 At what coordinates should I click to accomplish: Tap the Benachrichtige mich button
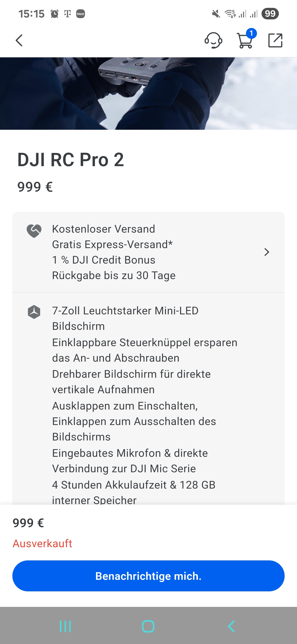[x=148, y=576]
